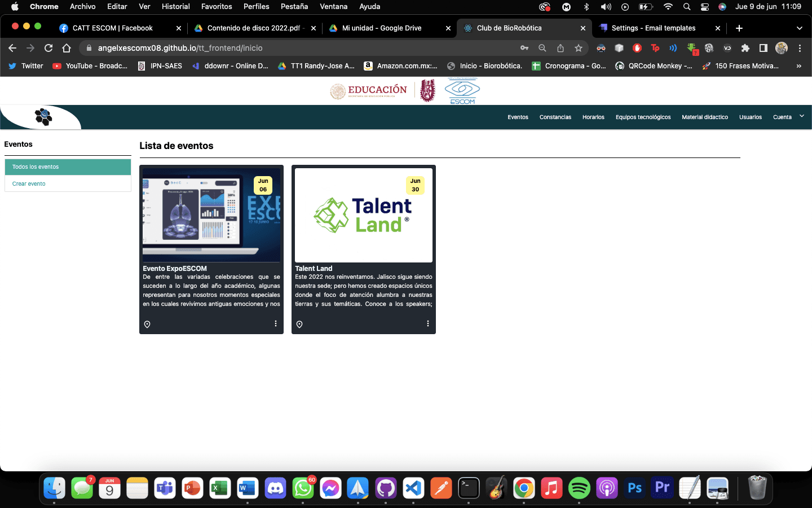This screenshot has height=508, width=812.
Task: Go back in Chrome
Action: [x=12, y=48]
